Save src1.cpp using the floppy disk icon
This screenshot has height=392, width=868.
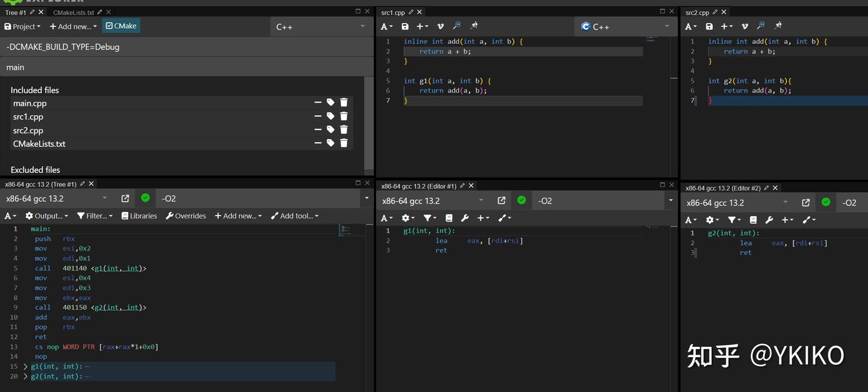coord(405,26)
